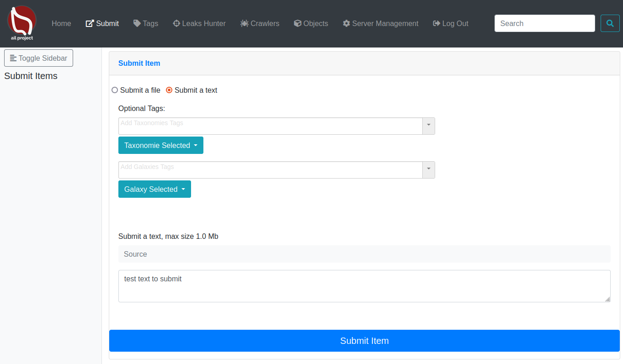Focus the top Search text box
Viewport: 623px width, 364px height.
tap(544, 23)
